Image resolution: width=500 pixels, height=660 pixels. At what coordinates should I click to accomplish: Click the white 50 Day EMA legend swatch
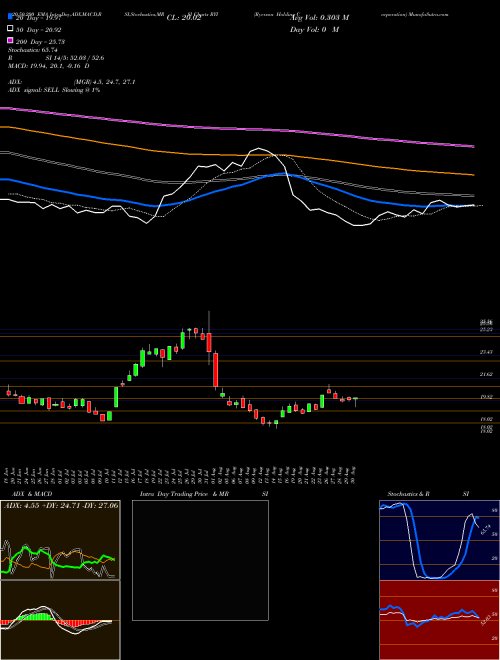pos(10,29)
